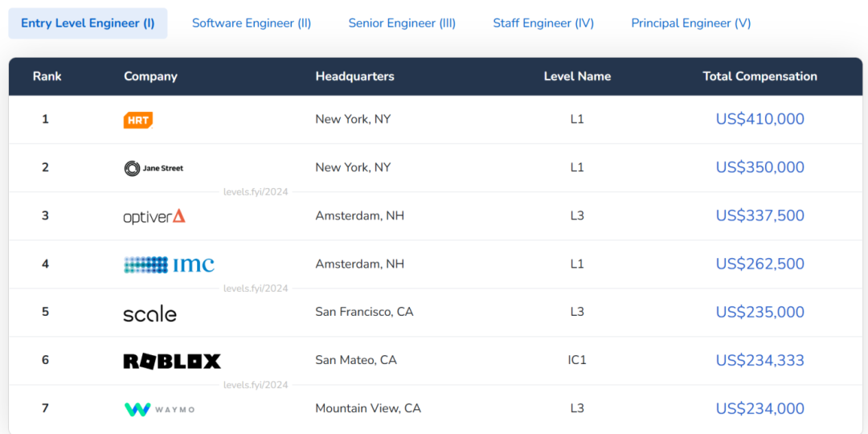The height and width of the screenshot is (434, 868).
Task: Click HRT's US$410,000 compensation link
Action: click(x=760, y=119)
